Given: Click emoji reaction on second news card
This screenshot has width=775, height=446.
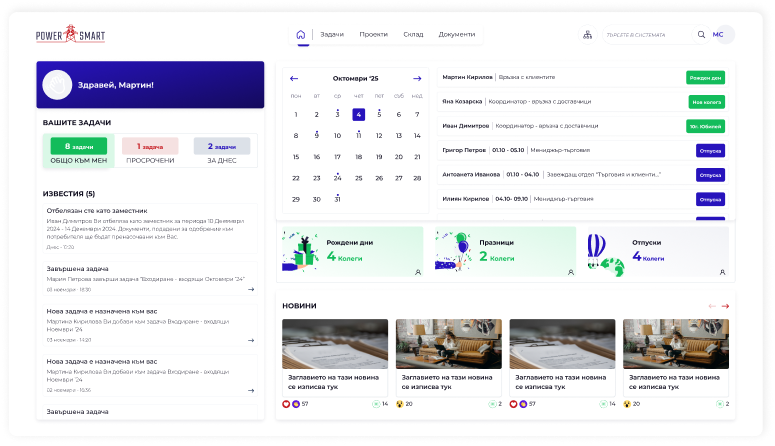Looking at the screenshot, I should pos(399,404).
